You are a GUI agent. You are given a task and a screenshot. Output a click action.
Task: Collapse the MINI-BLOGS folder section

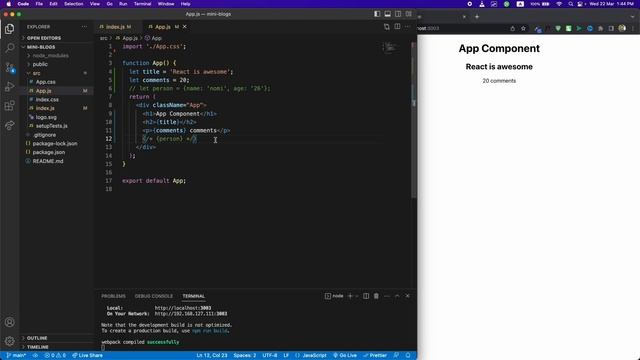coord(41,47)
